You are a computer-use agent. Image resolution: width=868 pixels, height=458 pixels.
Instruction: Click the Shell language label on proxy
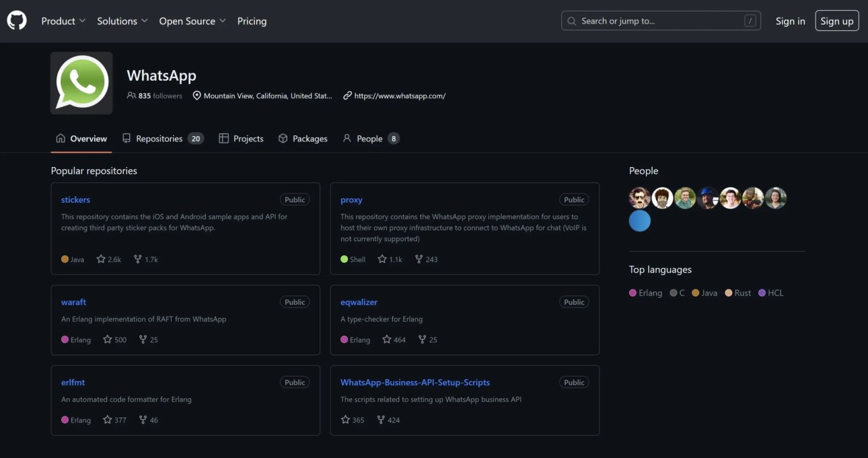tap(353, 259)
